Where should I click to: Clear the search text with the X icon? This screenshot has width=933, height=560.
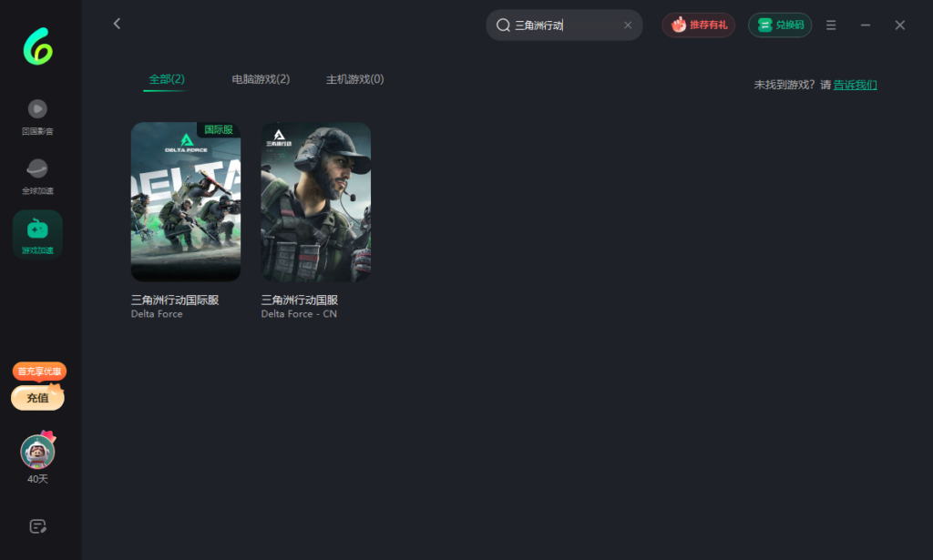(x=628, y=25)
